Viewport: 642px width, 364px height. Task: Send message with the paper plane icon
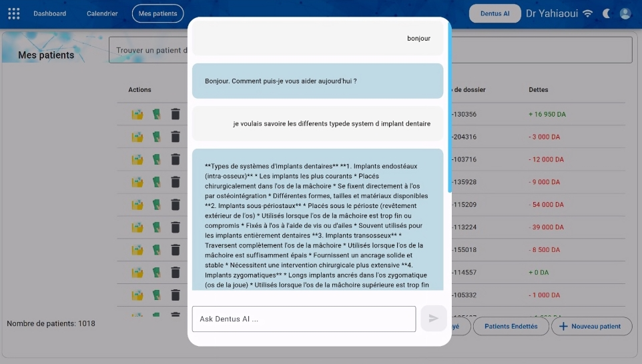433,319
